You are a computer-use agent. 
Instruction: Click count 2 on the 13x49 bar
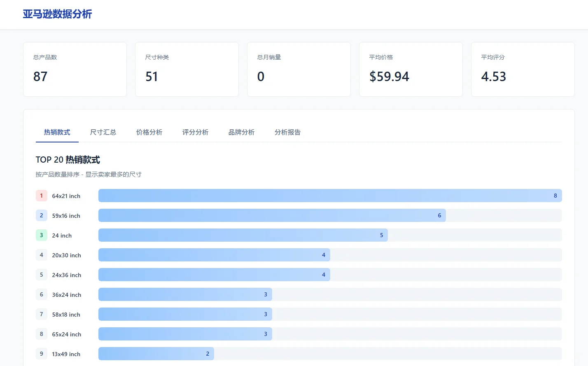(x=208, y=354)
